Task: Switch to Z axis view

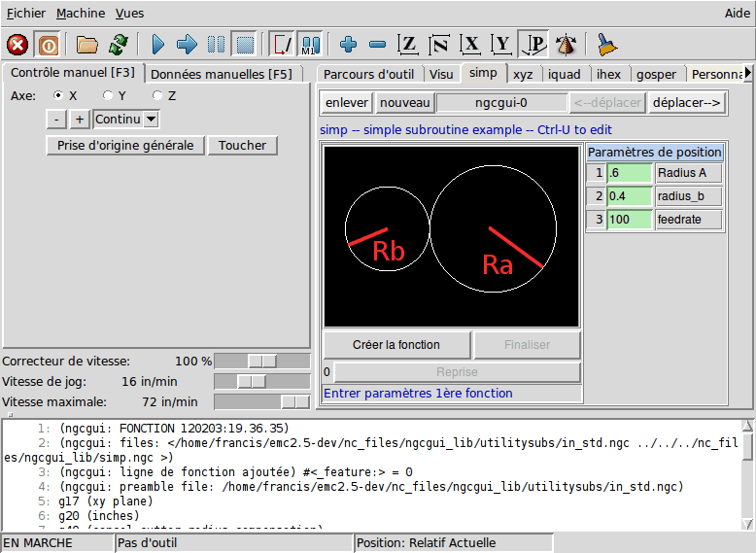Action: pos(408,45)
